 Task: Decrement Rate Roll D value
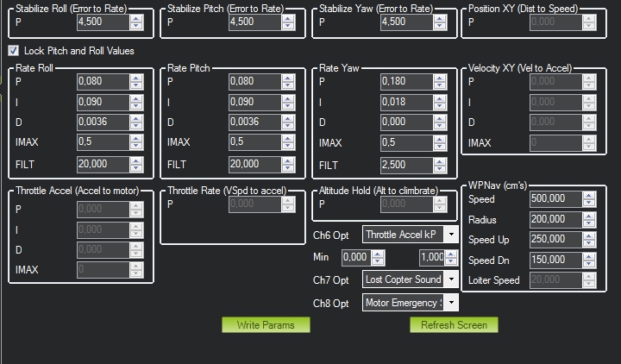pos(136,126)
